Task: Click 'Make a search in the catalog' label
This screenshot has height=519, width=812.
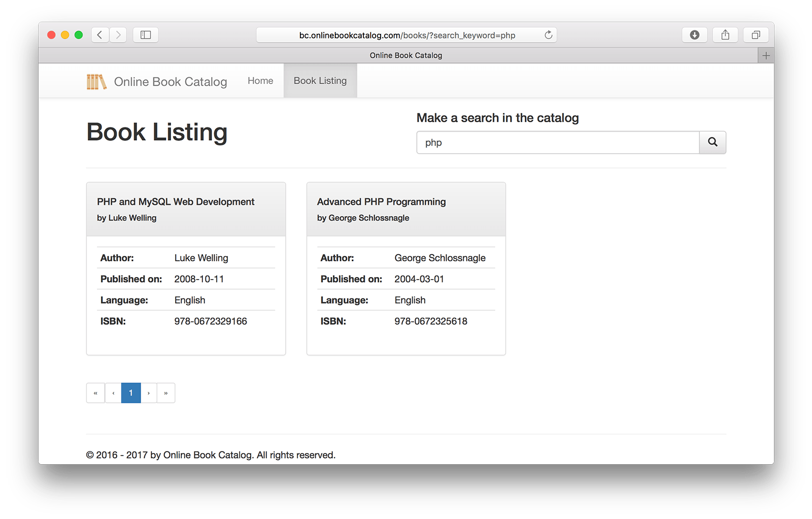Action: (498, 118)
